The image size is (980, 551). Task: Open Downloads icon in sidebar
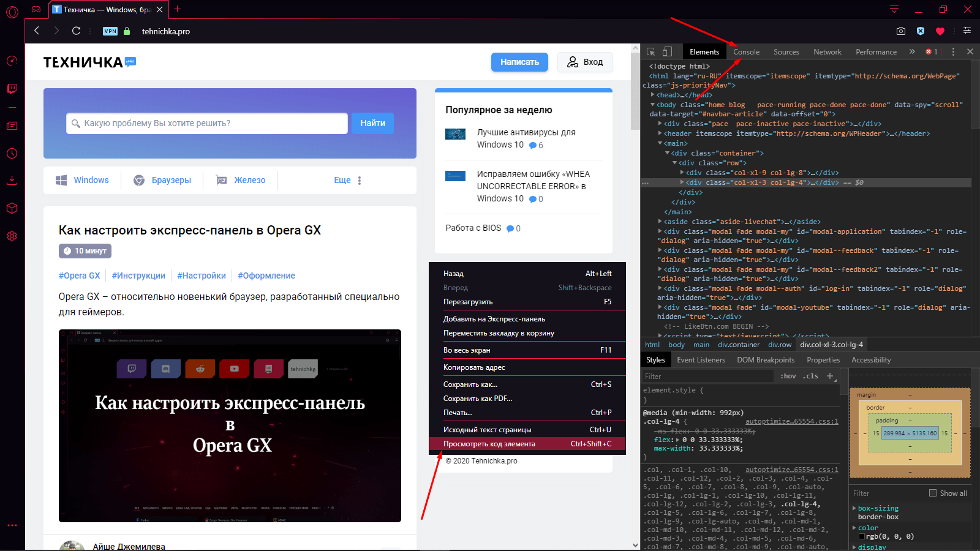pyautogui.click(x=12, y=180)
